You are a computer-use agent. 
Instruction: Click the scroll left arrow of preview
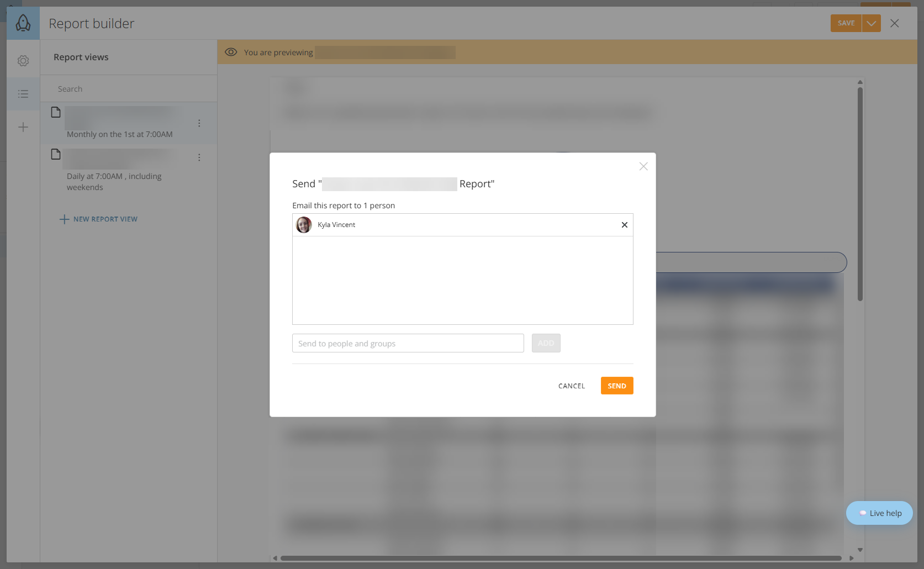pyautogui.click(x=274, y=558)
